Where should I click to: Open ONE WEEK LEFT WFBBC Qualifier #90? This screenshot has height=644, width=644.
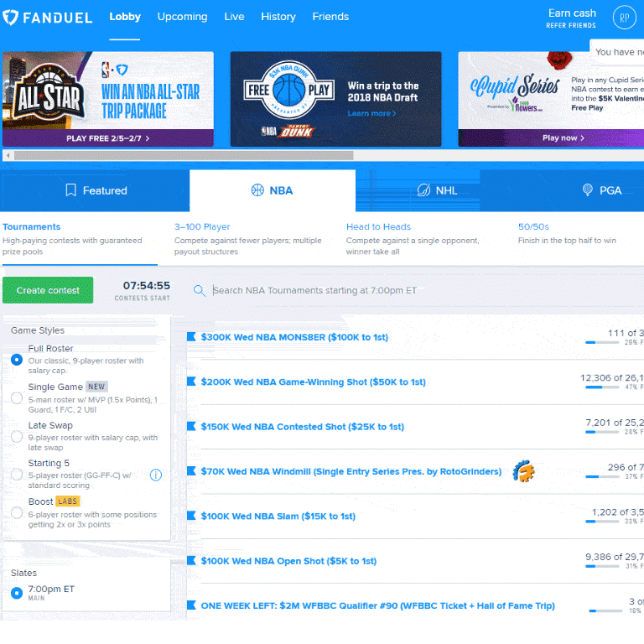coord(377,605)
